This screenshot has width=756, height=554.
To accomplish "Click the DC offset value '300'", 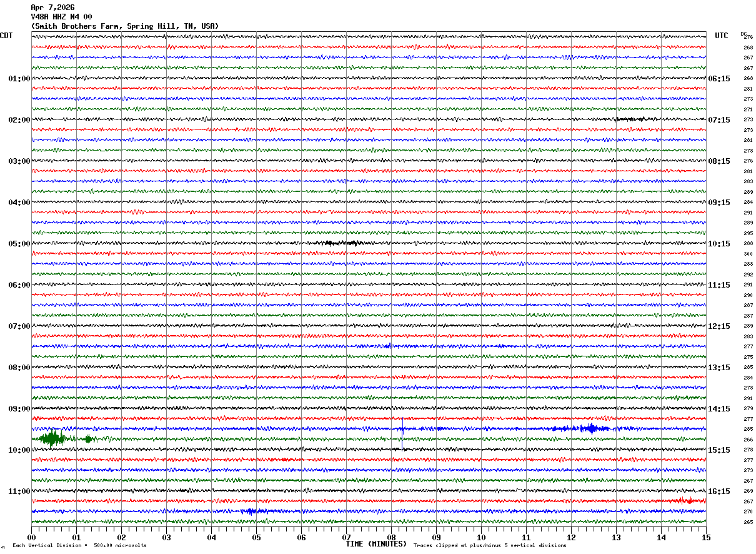I will click(x=748, y=254).
